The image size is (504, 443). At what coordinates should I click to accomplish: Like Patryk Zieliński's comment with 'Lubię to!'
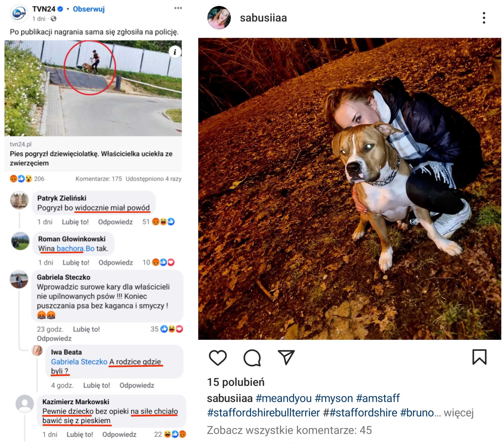(x=75, y=222)
